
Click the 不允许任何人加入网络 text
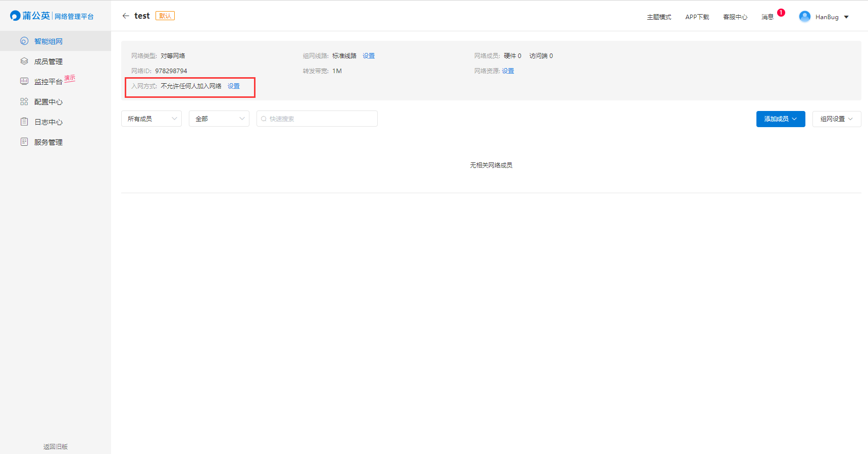pos(191,86)
